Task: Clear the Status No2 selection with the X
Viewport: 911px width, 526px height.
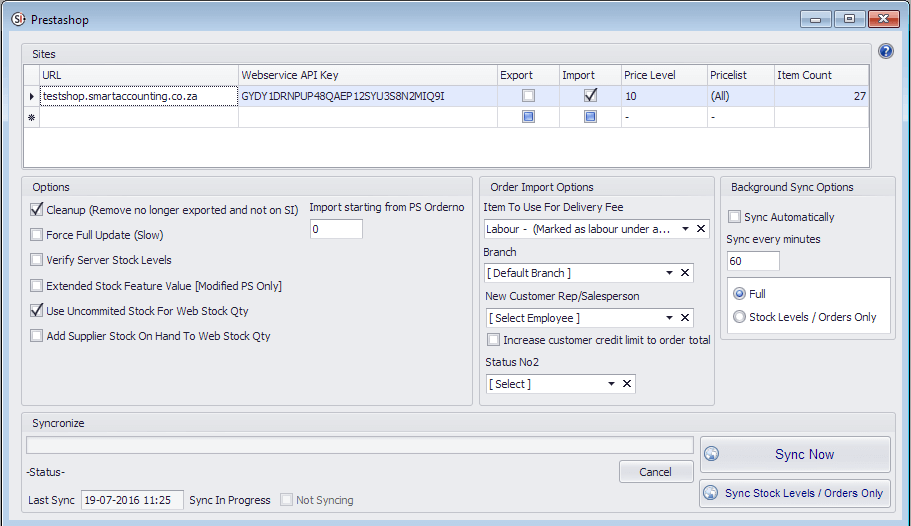Action: [627, 384]
